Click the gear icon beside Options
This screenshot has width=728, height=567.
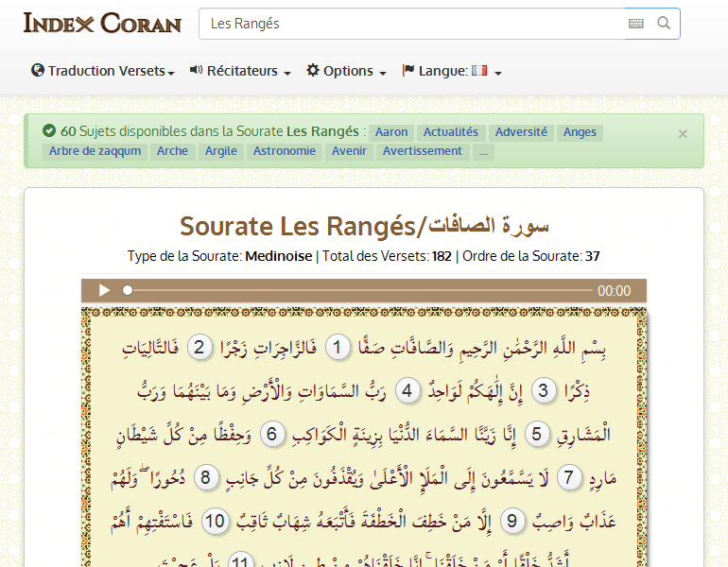click(313, 70)
